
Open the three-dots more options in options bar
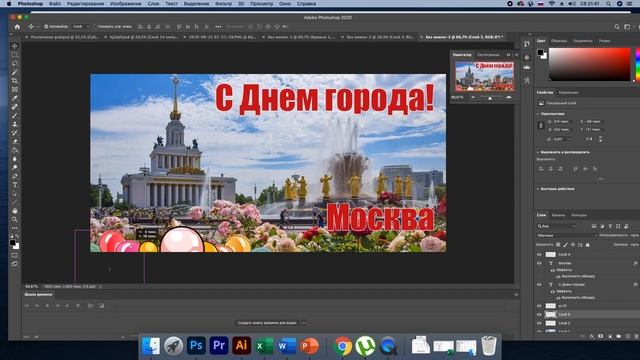(219, 27)
